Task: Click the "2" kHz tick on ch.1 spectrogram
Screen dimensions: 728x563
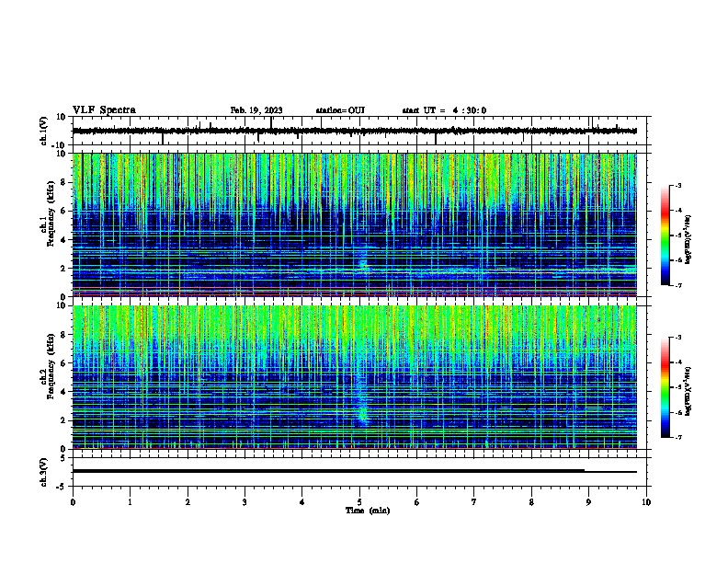Action: 64,269
